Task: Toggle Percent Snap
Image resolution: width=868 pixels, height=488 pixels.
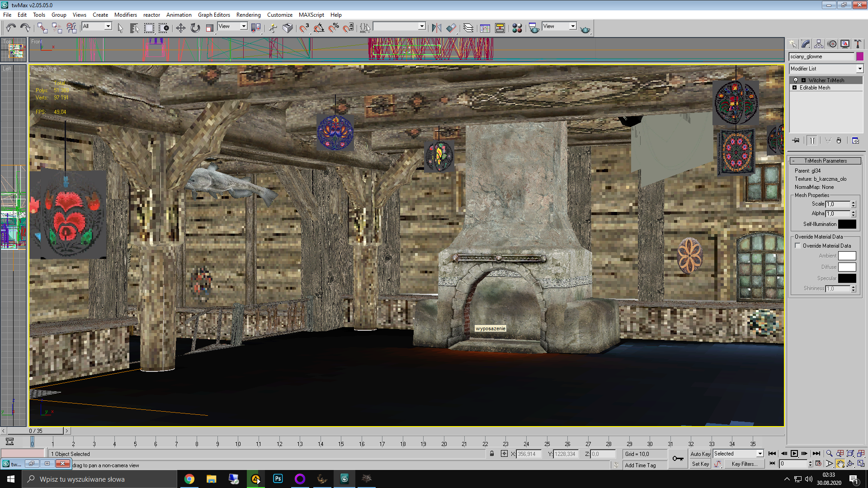Action: point(334,28)
